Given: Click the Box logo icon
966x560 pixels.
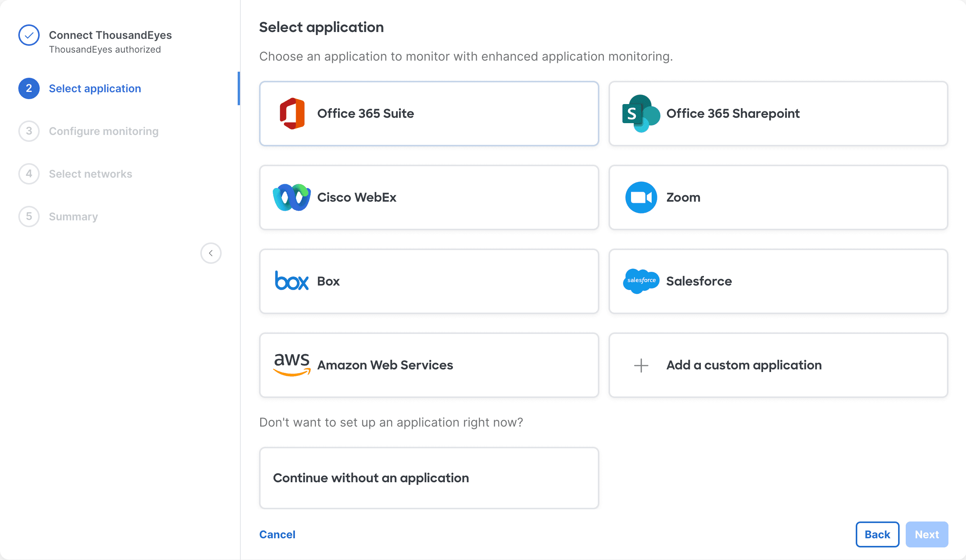Looking at the screenshot, I should [292, 281].
